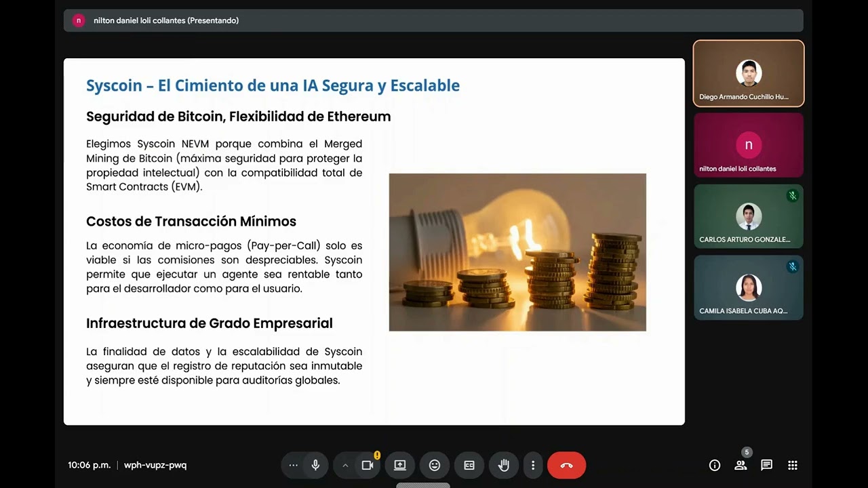Open meeting details info icon

point(715,466)
